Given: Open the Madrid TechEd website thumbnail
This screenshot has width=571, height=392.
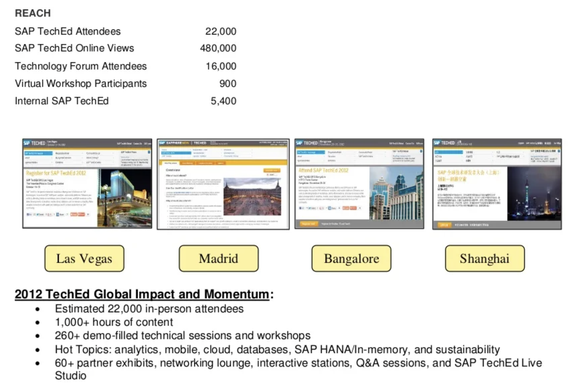Looking at the screenshot, I should (223, 184).
